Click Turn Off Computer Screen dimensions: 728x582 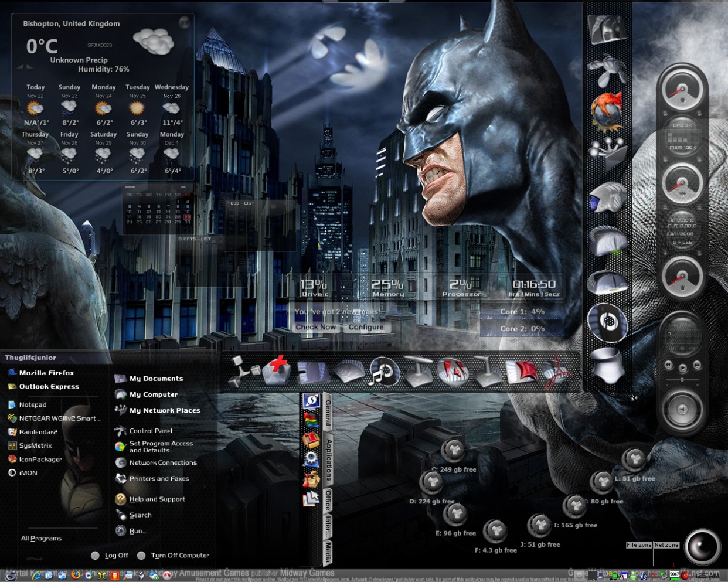pyautogui.click(x=173, y=556)
